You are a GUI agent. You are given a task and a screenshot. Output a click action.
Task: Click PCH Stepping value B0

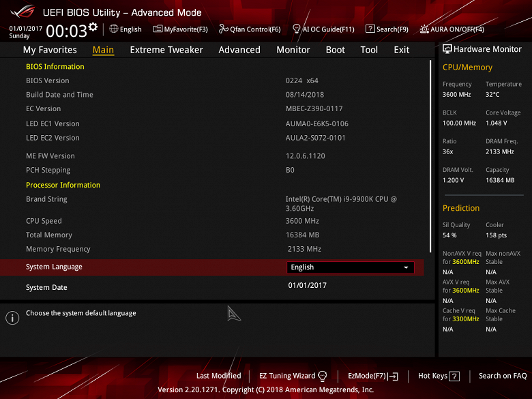coord(290,170)
